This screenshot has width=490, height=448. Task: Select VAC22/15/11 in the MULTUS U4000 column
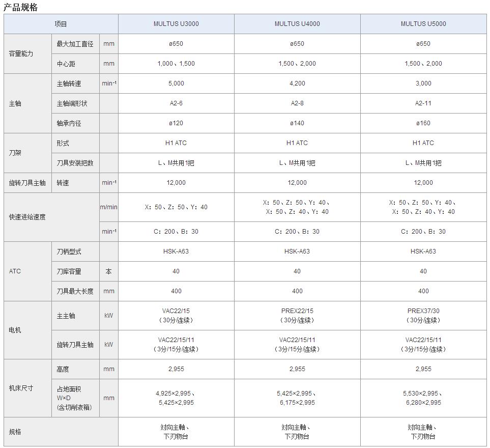click(297, 345)
